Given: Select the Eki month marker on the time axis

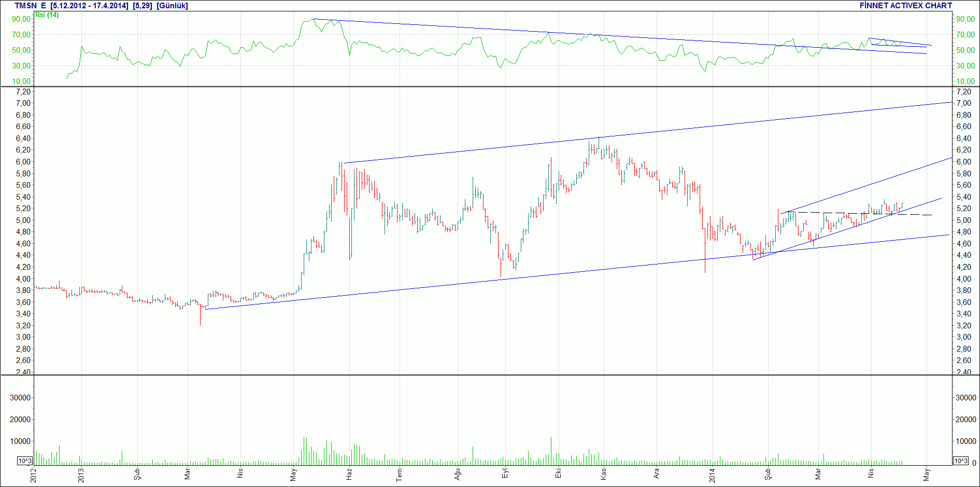Looking at the screenshot, I should [x=558, y=474].
